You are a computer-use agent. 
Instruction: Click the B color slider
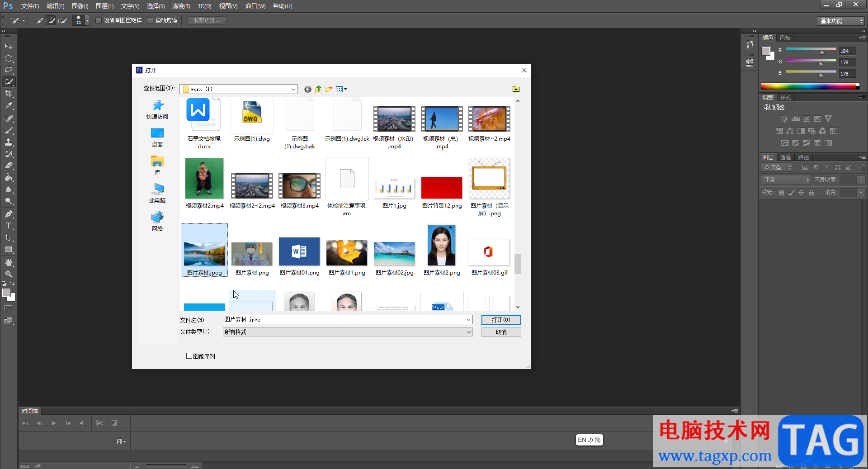point(811,72)
